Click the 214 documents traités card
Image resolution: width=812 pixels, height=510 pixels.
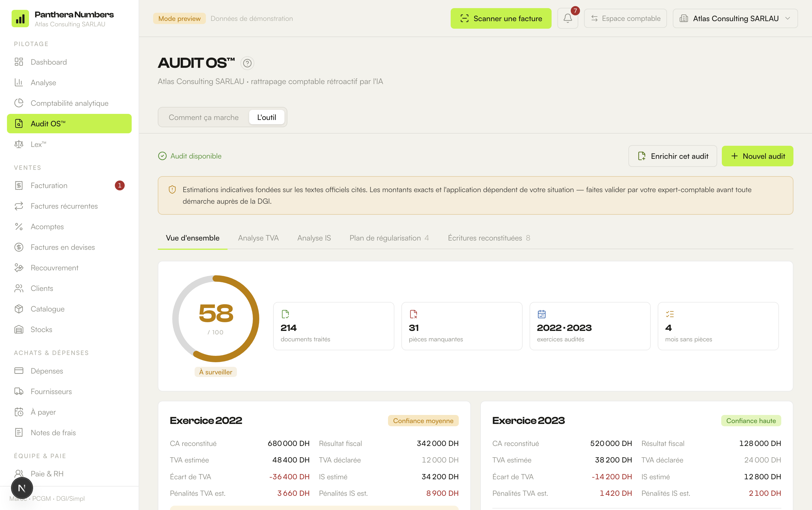[x=333, y=326]
